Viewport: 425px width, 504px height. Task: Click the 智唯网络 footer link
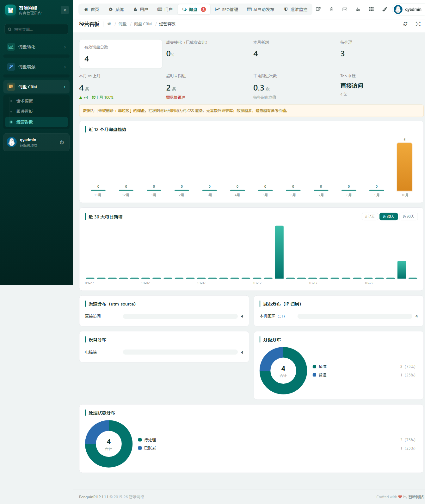(416, 497)
